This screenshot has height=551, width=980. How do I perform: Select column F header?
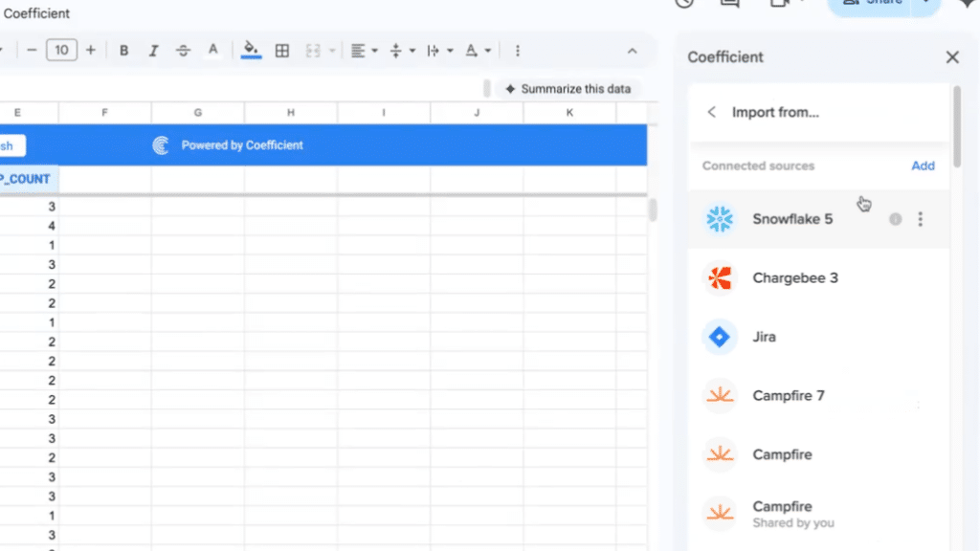click(x=104, y=113)
